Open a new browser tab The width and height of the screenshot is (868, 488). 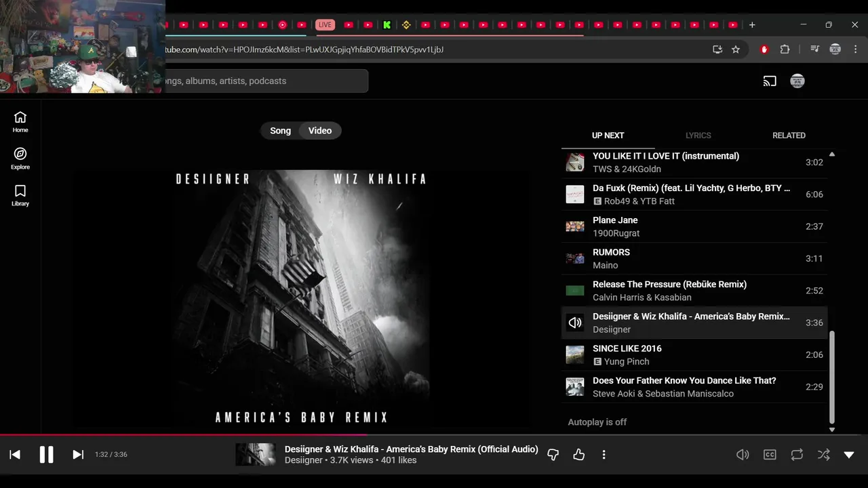(752, 25)
